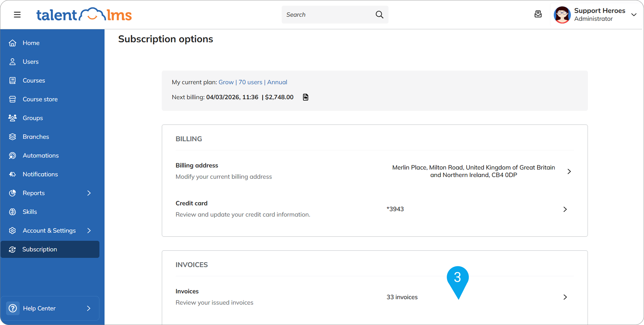Image resolution: width=644 pixels, height=325 pixels.
Task: Click the Users person icon
Action: tap(12, 62)
